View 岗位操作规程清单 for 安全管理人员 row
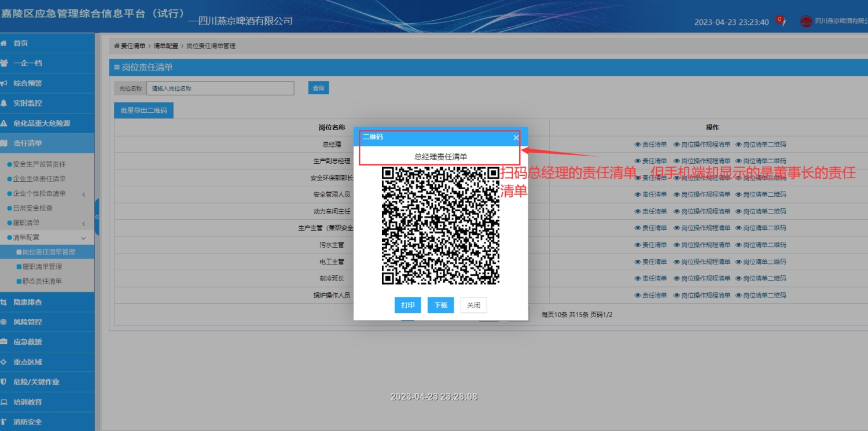 pyautogui.click(x=702, y=195)
